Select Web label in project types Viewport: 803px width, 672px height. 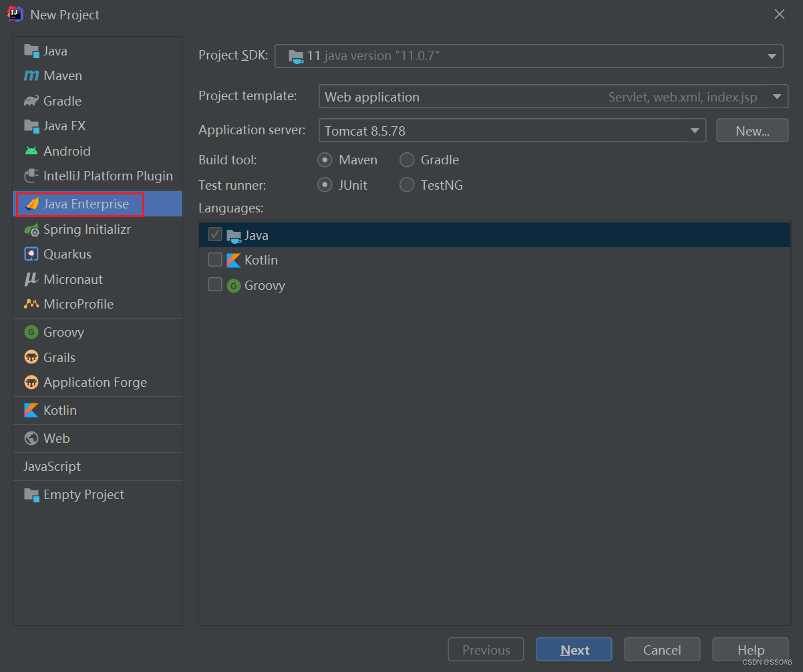(x=57, y=438)
